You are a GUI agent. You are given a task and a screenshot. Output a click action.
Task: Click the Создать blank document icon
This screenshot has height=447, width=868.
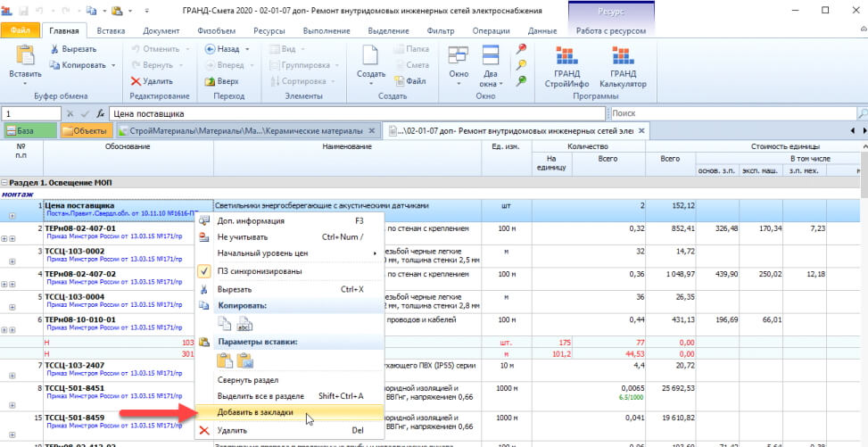(x=370, y=55)
